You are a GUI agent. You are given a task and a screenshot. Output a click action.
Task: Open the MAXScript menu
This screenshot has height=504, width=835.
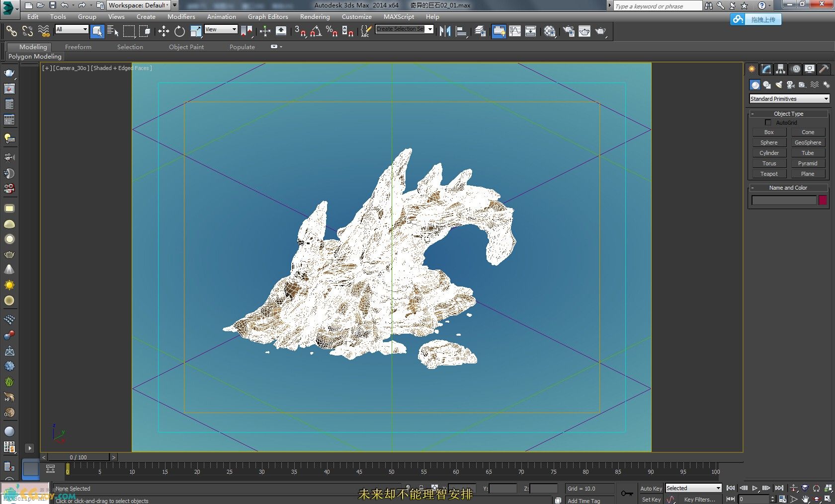[399, 16]
